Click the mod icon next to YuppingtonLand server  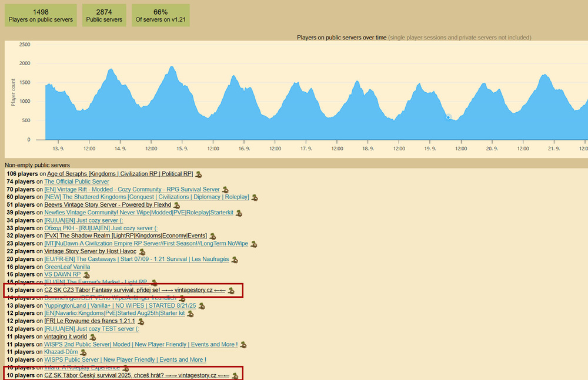(202, 306)
